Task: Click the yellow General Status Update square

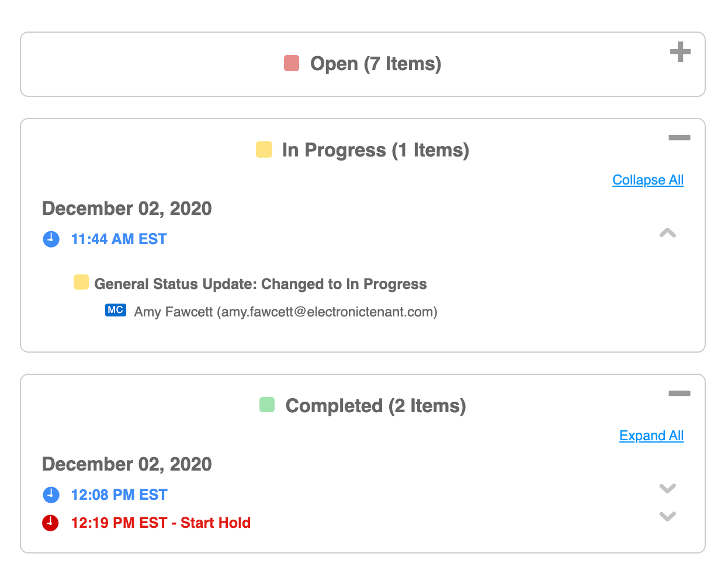Action: (x=81, y=283)
